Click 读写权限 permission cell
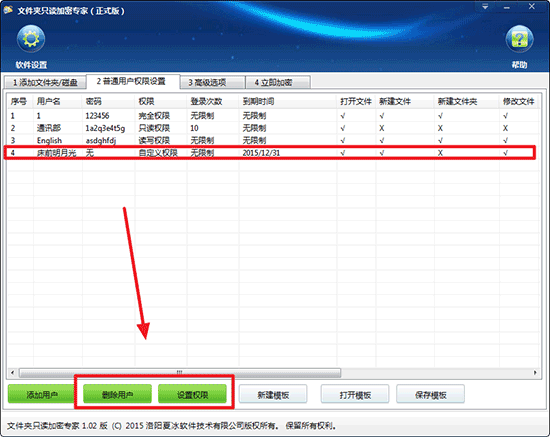This screenshot has width=550, height=437. 154,140
